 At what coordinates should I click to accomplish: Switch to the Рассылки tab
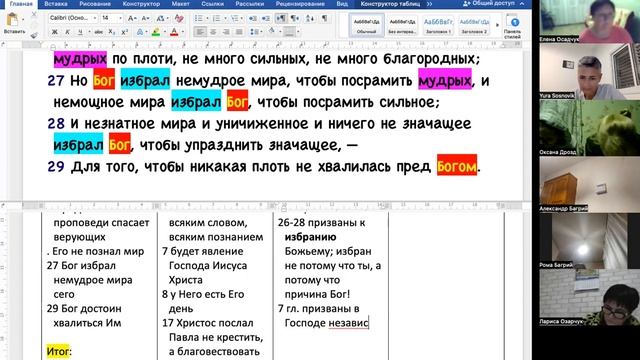pos(249,4)
